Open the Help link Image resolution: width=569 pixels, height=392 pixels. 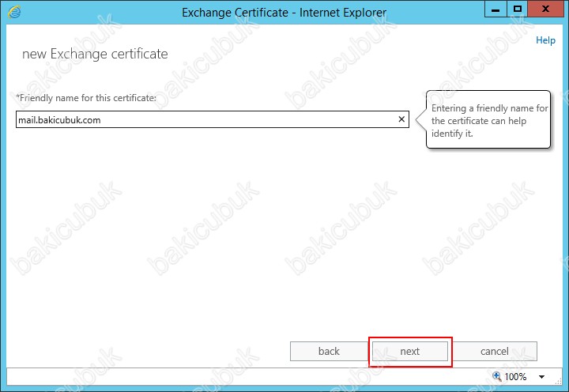545,40
